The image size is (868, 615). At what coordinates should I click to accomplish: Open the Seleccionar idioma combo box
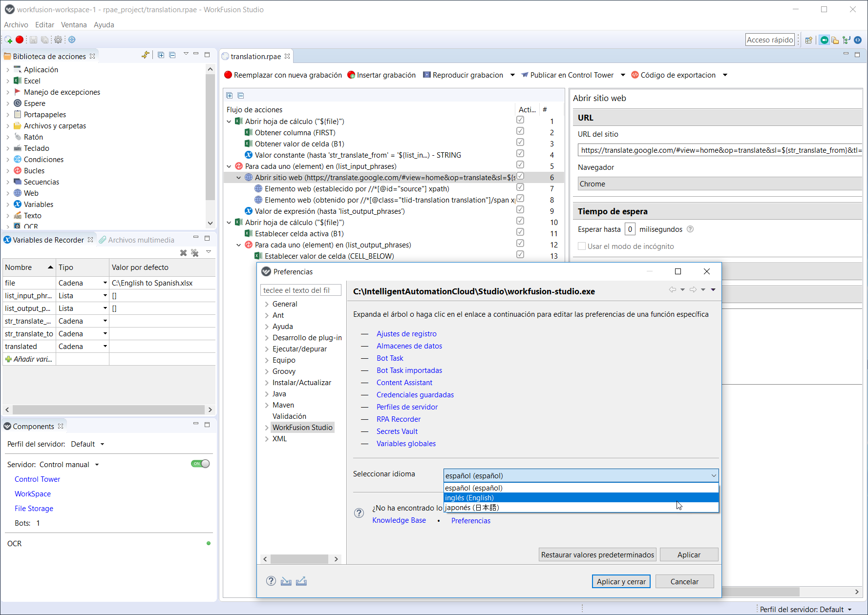[x=581, y=475]
